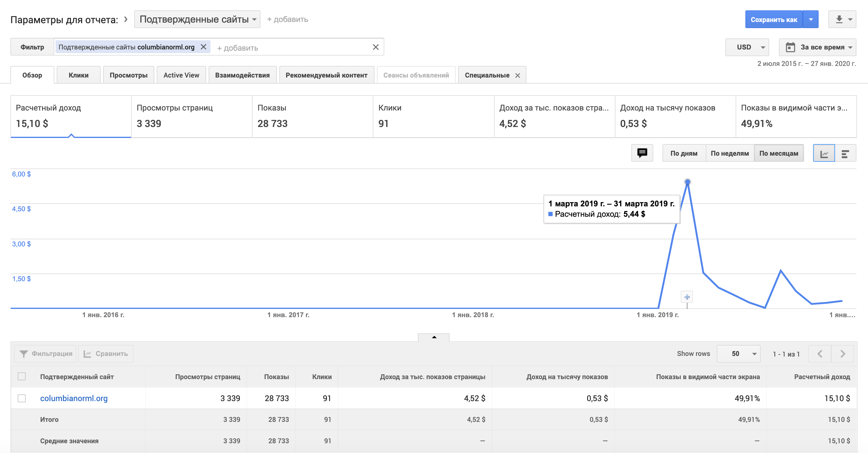Switch to bar chart view icon
The image size is (868, 453).
point(845,154)
